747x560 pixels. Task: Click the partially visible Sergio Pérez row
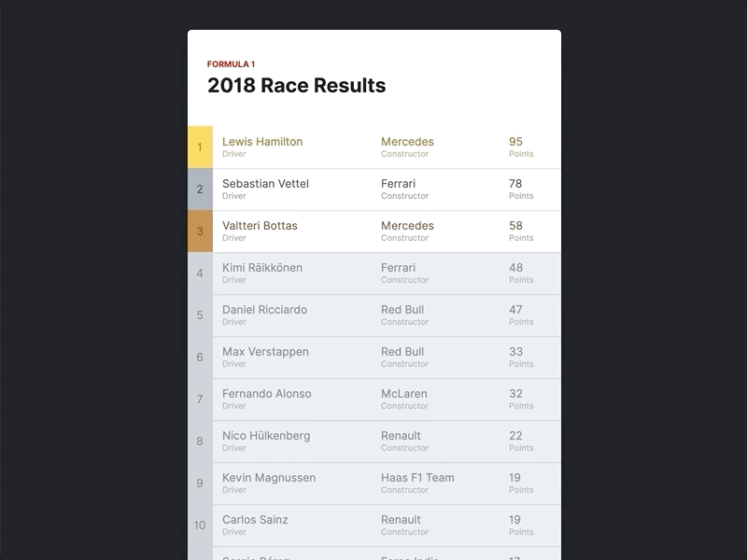pos(373,555)
